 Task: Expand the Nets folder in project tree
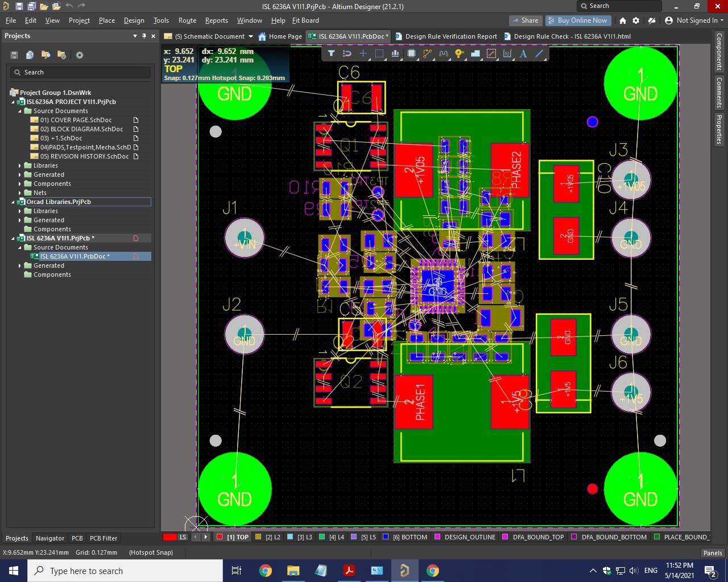click(20, 193)
